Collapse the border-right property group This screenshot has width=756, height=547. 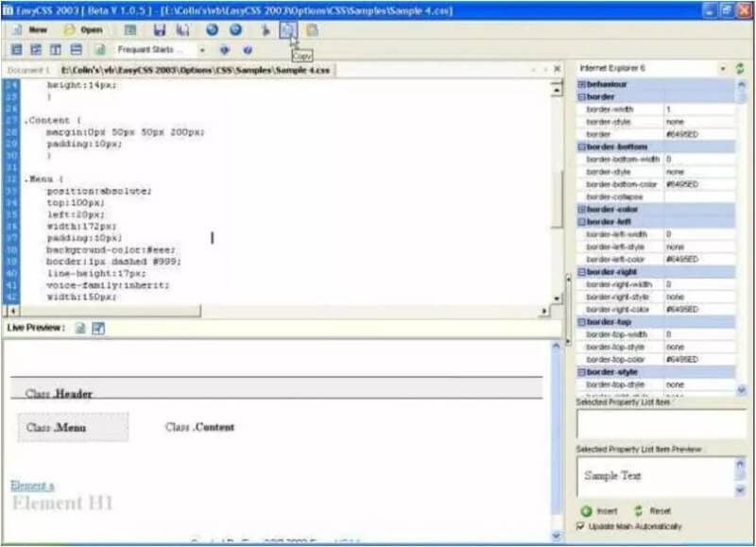[x=581, y=272]
